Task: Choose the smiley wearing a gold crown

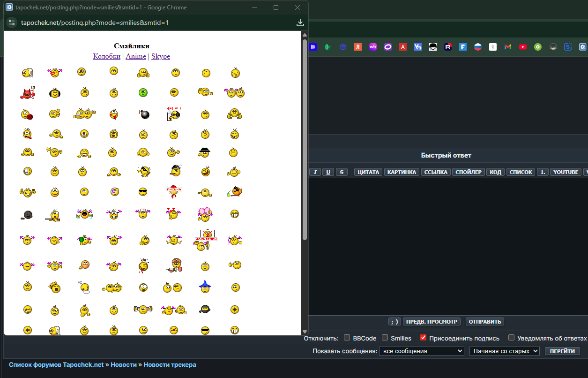Action: pyautogui.click(x=55, y=287)
